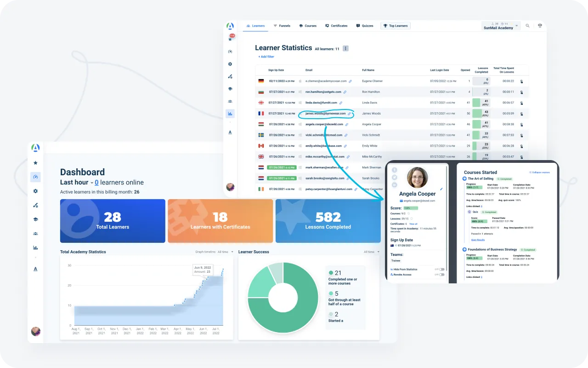Open the search magnifier in Learner Statistics header
This screenshot has width=588, height=368.
point(527,26)
